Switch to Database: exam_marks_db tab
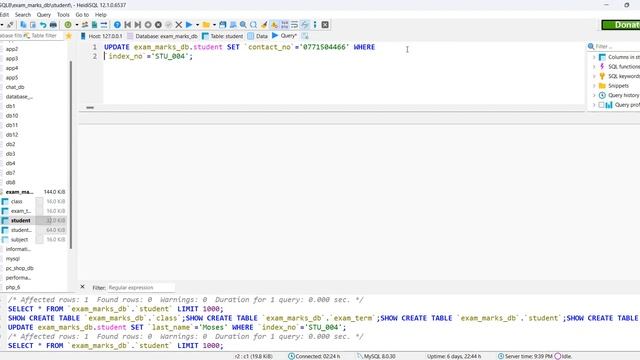Screen dimensions: 640x360 point(162,36)
